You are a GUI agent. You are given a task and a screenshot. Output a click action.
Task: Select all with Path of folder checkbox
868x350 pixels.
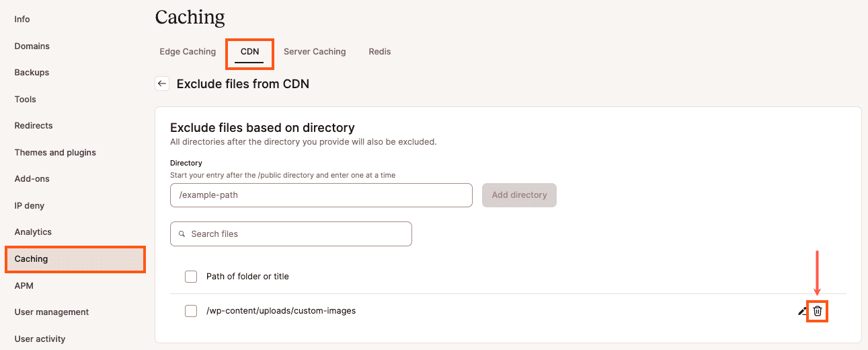[191, 276]
